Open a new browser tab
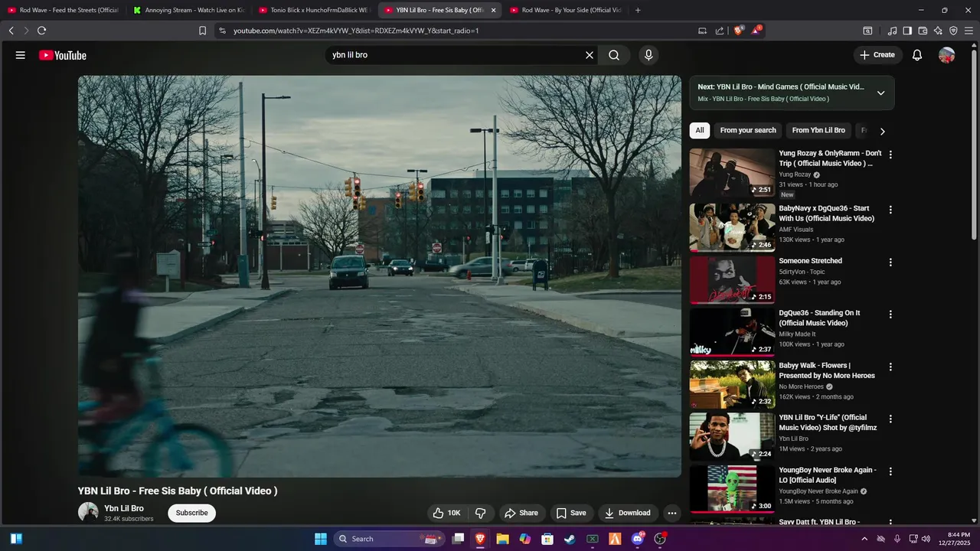The image size is (980, 551). point(638,10)
